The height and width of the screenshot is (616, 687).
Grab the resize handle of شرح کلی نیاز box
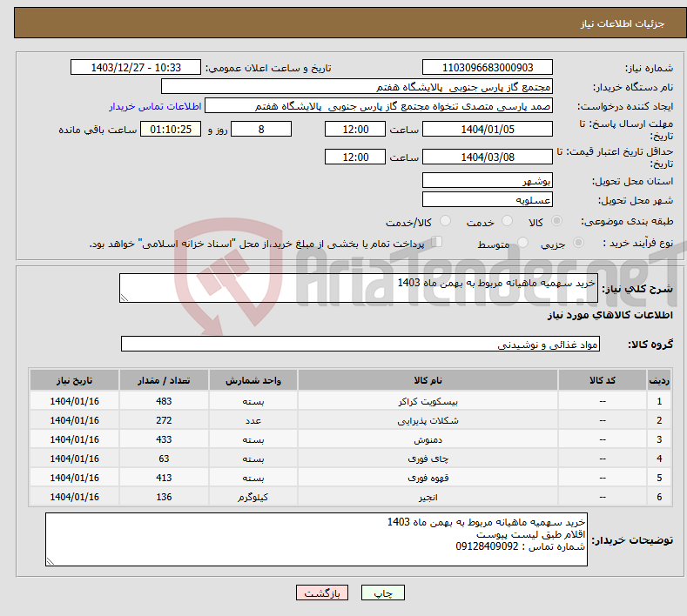pyautogui.click(x=125, y=298)
